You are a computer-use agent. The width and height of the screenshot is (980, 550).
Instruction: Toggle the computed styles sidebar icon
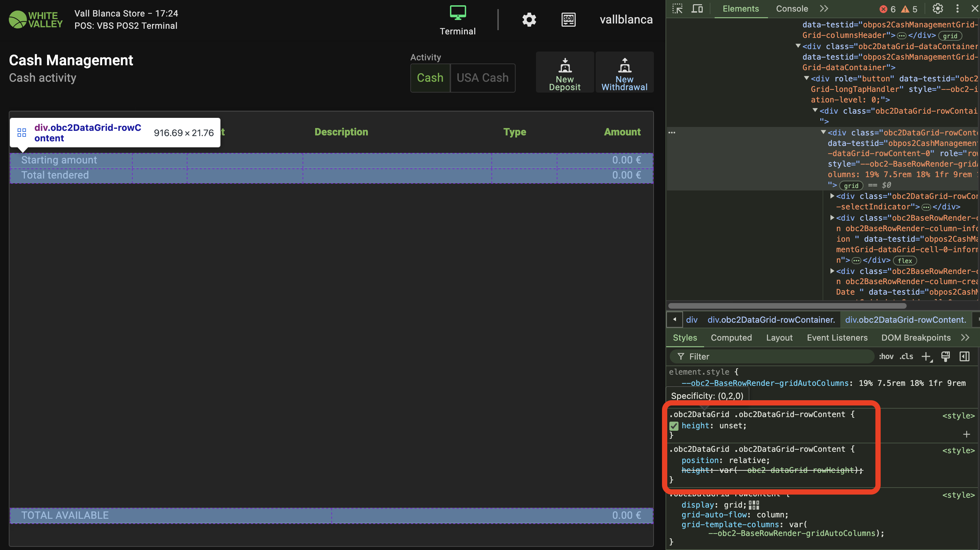(965, 356)
